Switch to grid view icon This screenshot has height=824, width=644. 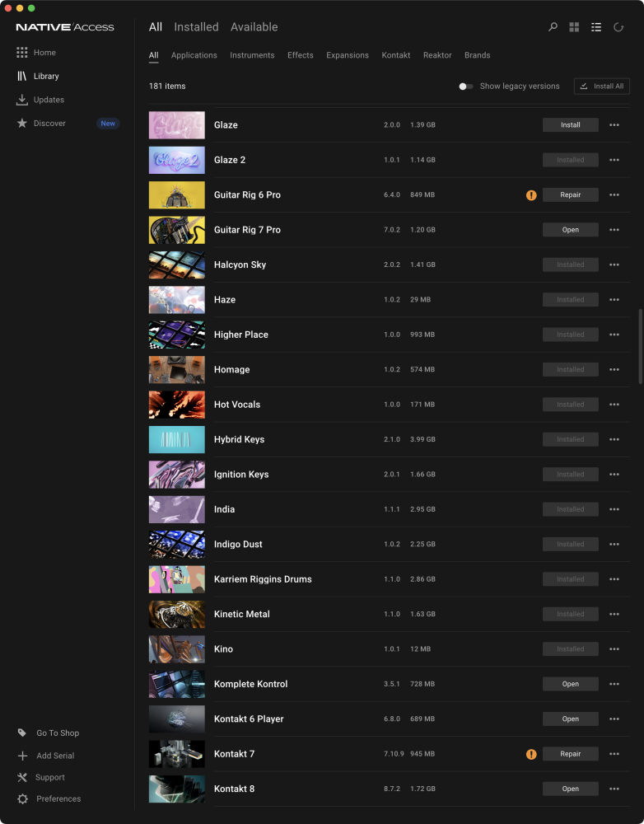click(x=574, y=27)
